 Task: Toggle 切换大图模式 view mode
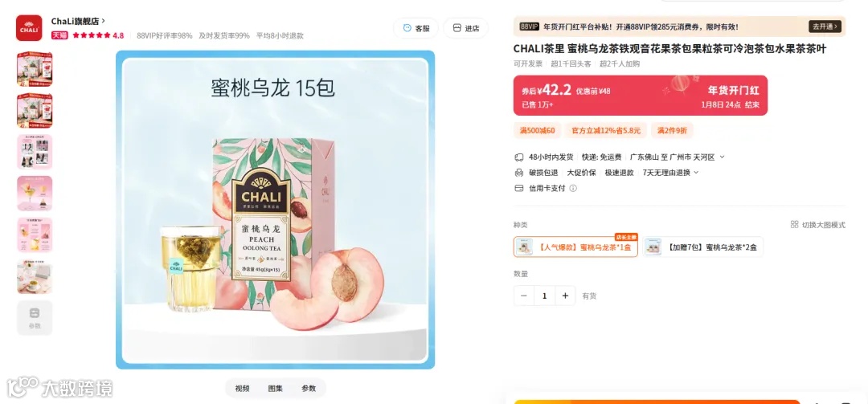[817, 225]
